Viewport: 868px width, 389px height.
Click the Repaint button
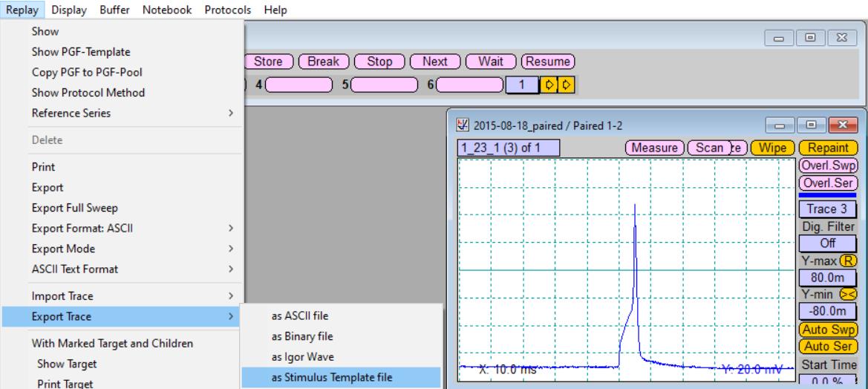[828, 148]
